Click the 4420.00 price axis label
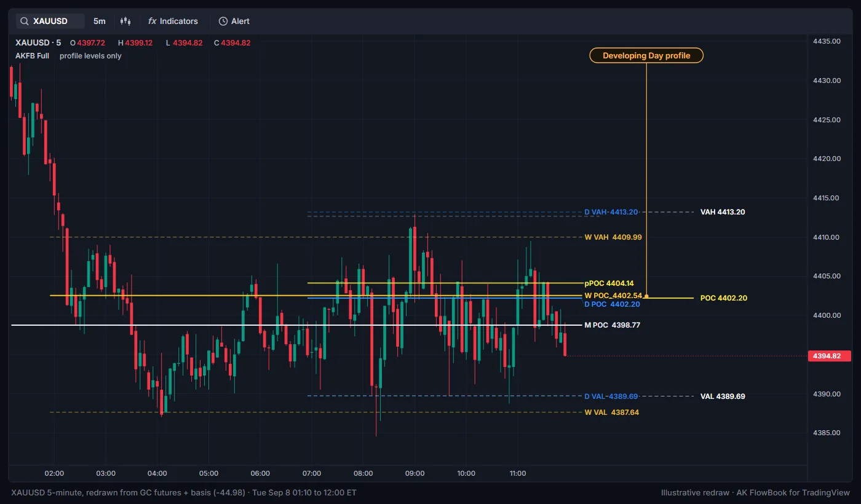861x504 pixels. pyautogui.click(x=826, y=159)
